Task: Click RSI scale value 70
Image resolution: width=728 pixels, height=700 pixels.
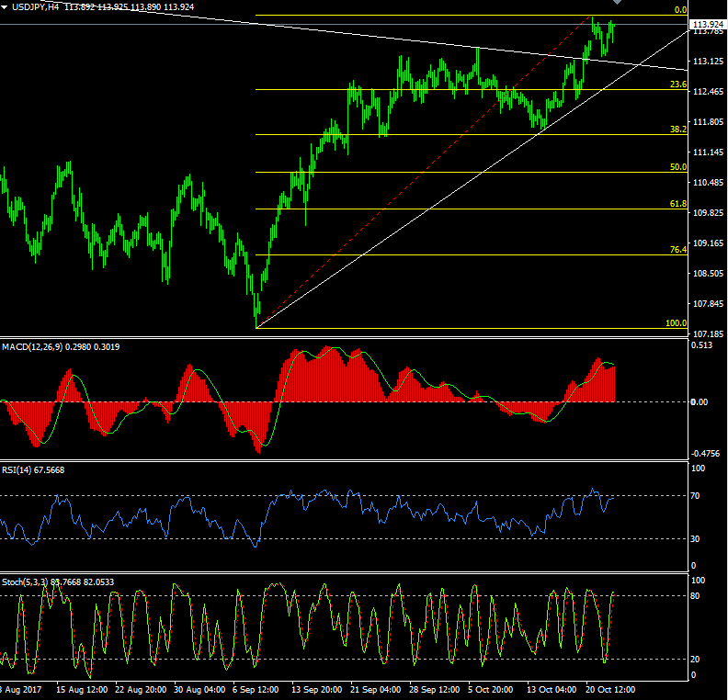Action: [x=695, y=496]
